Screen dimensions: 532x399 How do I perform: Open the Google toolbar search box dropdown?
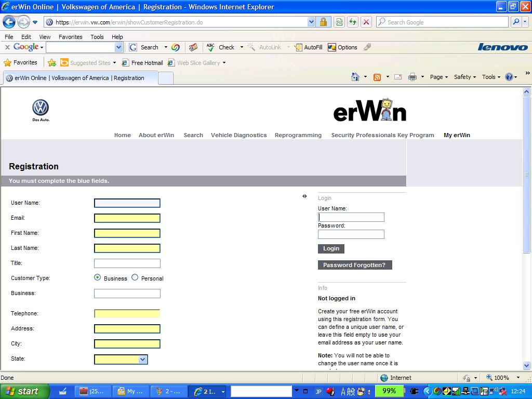[118, 47]
